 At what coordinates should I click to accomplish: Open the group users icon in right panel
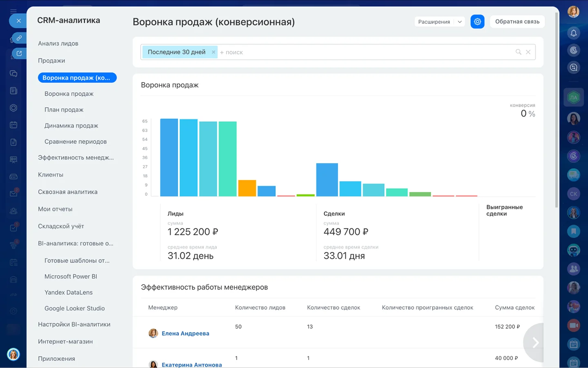coord(574,269)
